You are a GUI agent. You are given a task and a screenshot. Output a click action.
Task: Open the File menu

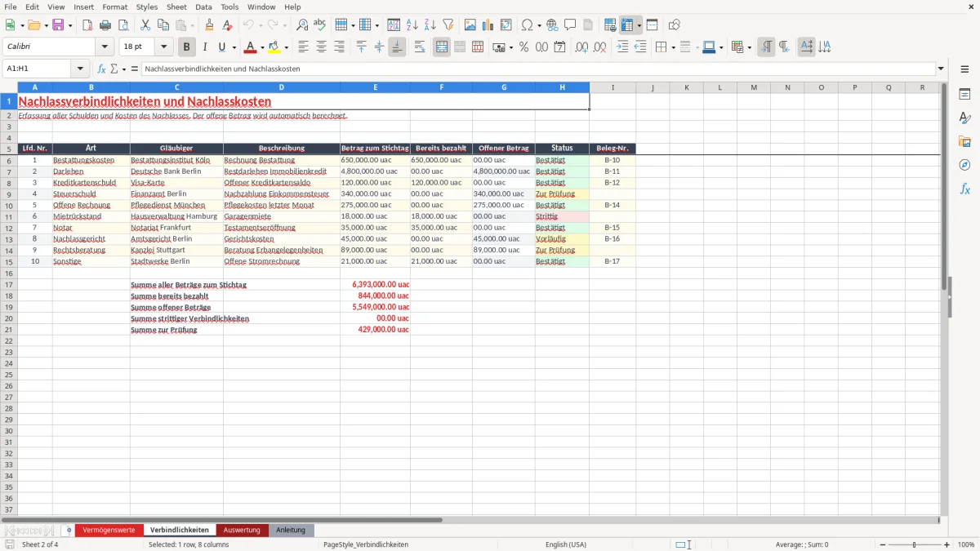(11, 7)
